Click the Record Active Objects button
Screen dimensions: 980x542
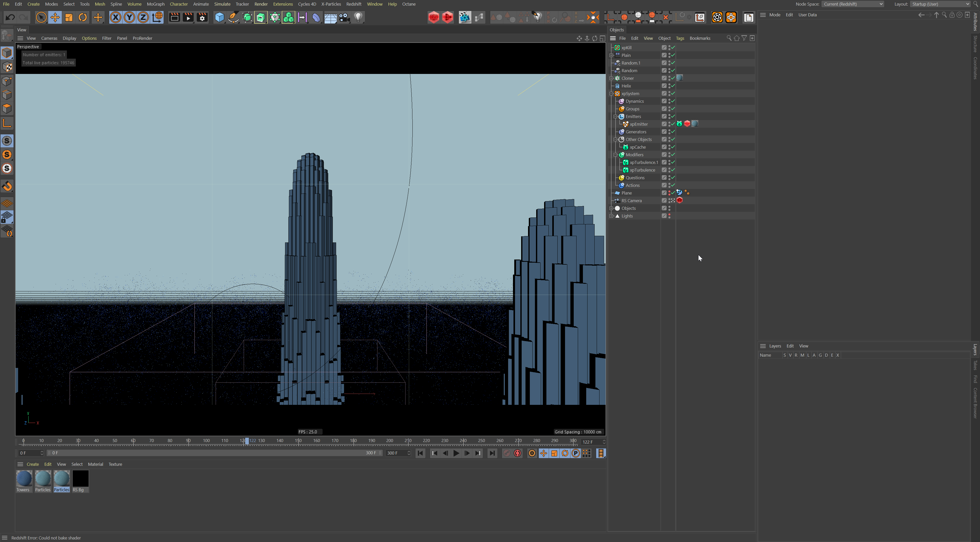click(506, 453)
